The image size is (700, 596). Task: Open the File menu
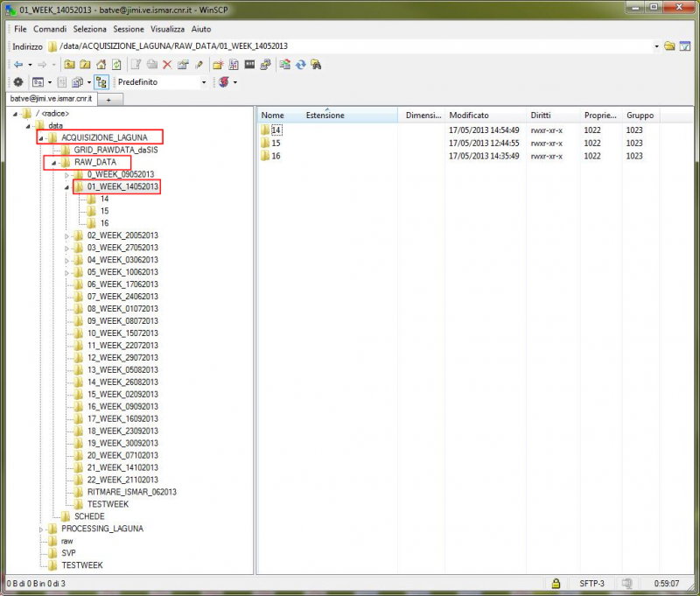20,29
